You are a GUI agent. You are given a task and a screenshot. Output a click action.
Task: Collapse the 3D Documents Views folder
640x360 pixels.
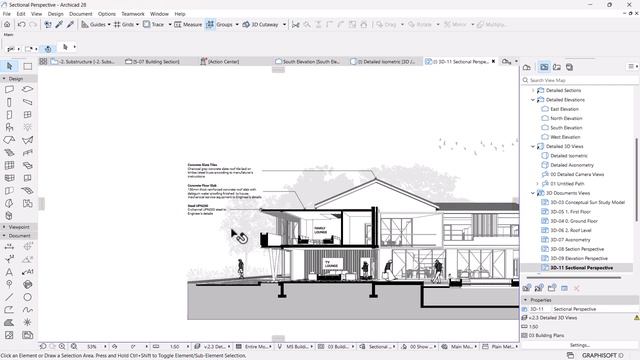[x=533, y=193]
